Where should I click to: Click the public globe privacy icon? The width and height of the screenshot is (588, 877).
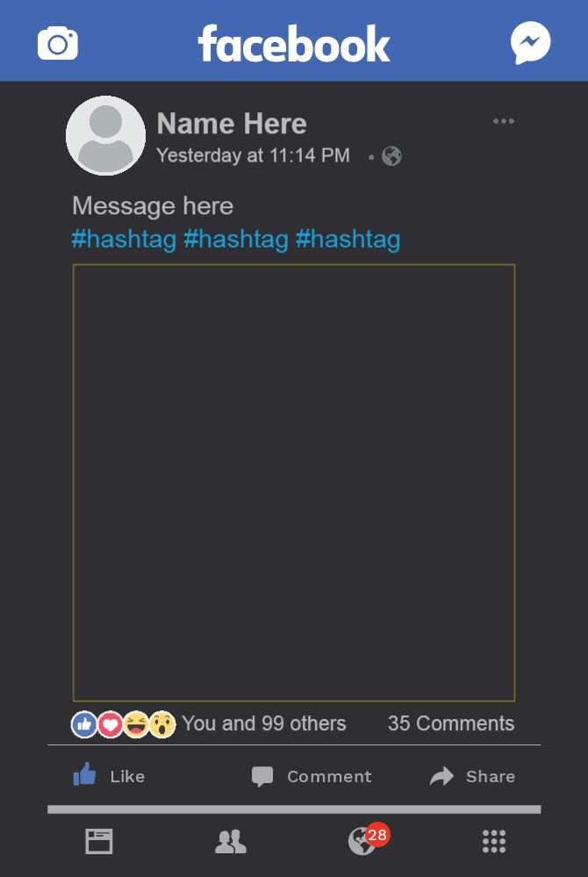391,156
